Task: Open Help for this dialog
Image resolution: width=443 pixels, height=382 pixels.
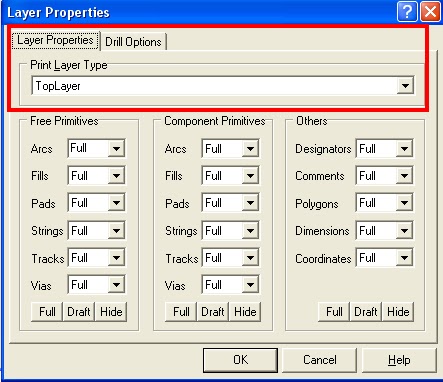Action: pos(399,360)
